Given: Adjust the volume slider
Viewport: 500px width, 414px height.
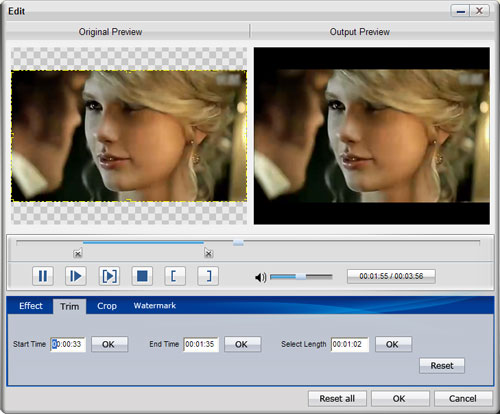Looking at the screenshot, I should [301, 276].
